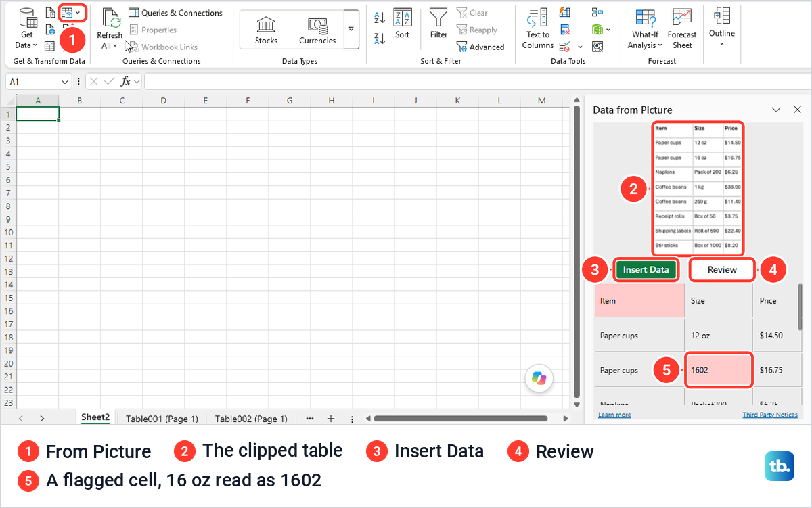
Task: Click the Consolidate icon
Action: tap(597, 12)
